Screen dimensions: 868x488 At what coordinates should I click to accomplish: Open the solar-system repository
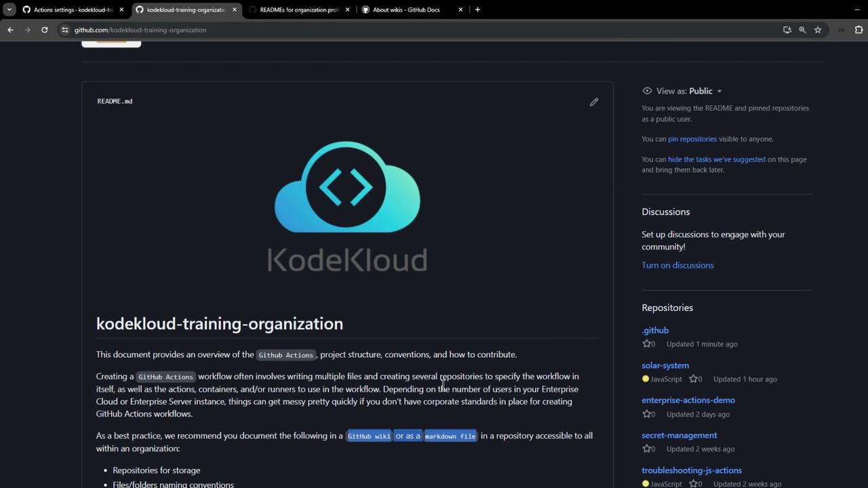pos(665,365)
